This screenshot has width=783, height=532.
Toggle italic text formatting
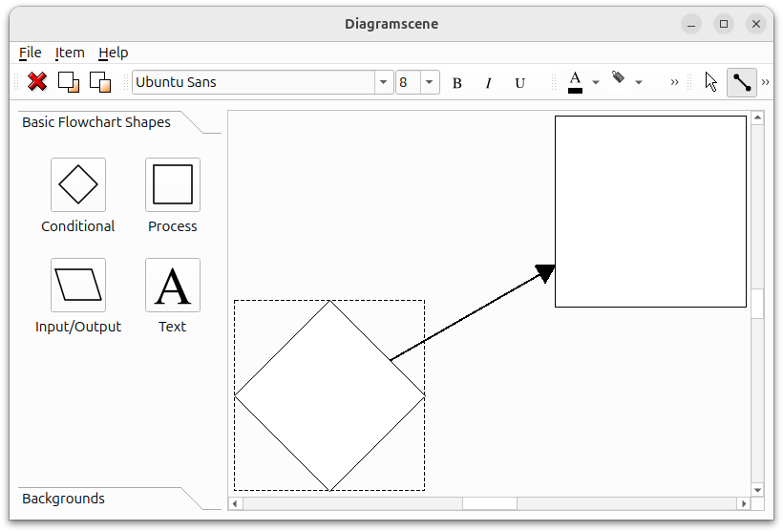[489, 83]
